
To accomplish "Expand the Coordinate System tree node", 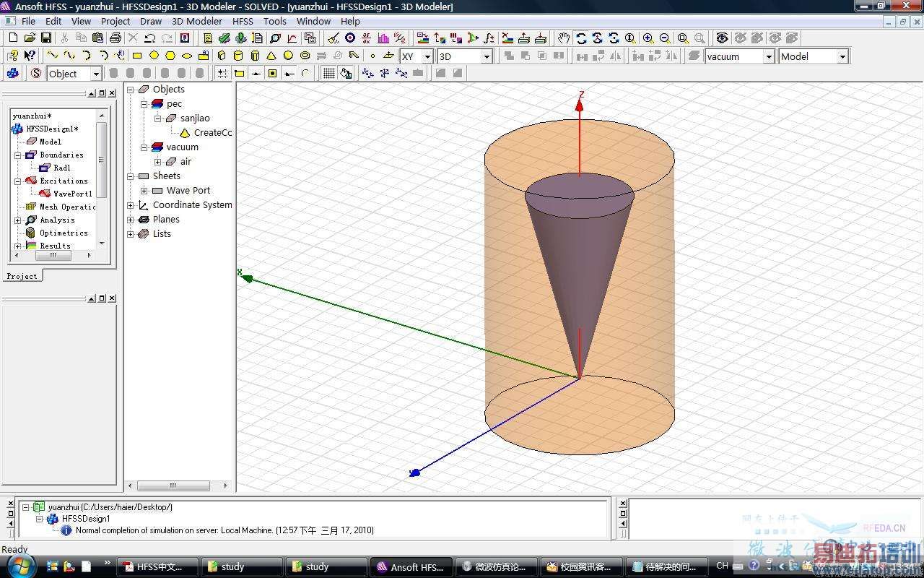I will pyautogui.click(x=131, y=205).
